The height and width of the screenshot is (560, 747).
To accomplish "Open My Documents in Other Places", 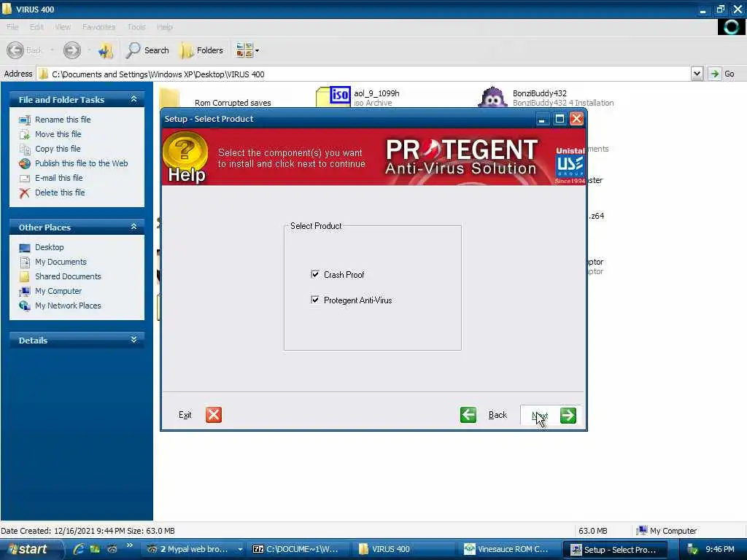I will point(61,262).
